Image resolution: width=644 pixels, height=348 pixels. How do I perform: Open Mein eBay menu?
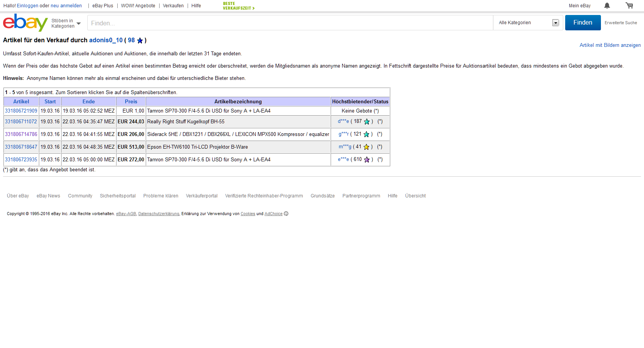579,6
